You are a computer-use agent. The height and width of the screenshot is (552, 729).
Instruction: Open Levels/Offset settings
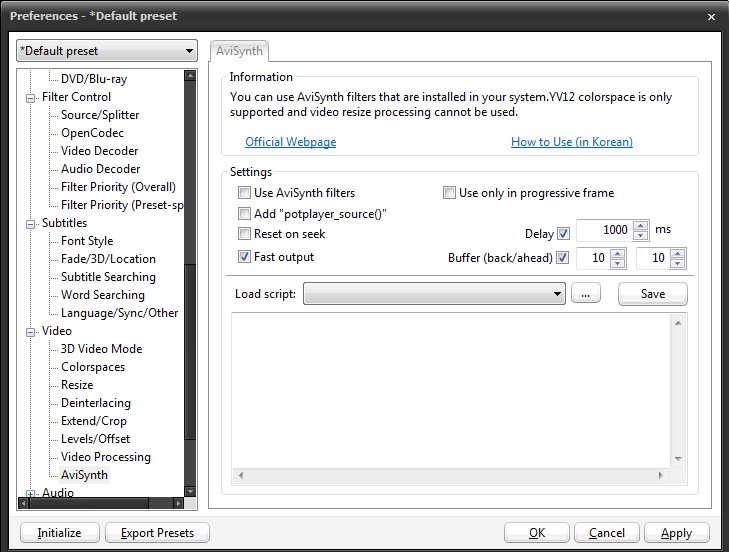point(95,439)
